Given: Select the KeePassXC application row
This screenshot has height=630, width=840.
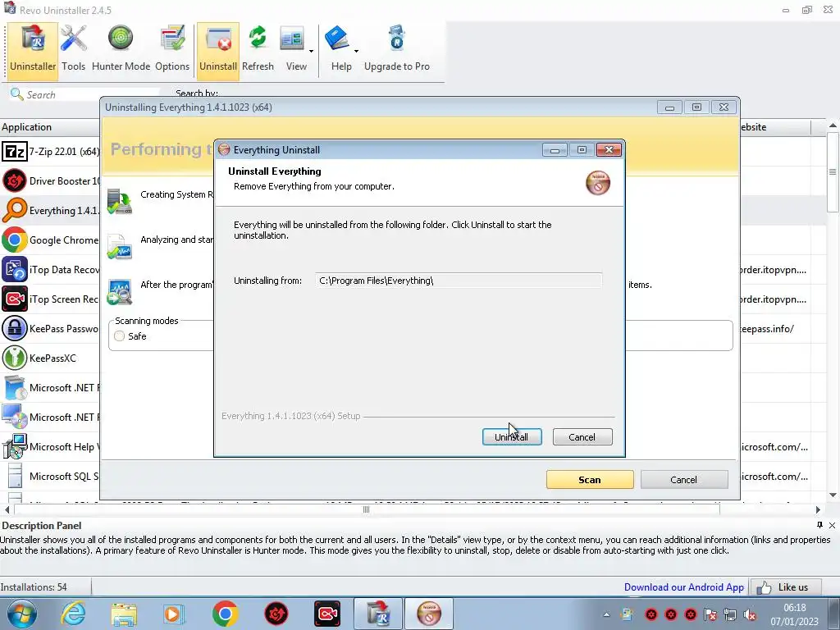Looking at the screenshot, I should (50, 358).
